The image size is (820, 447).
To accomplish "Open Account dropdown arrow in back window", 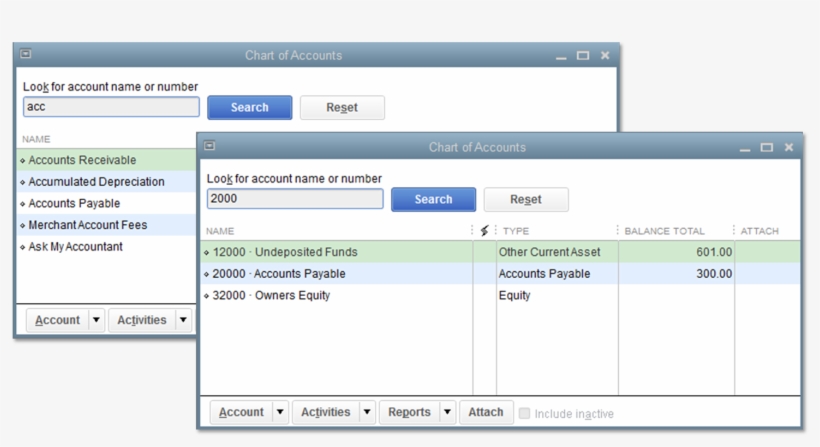I will [96, 320].
